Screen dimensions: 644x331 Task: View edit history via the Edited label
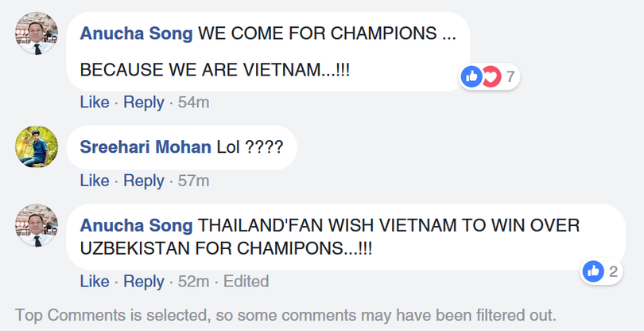pos(246,282)
